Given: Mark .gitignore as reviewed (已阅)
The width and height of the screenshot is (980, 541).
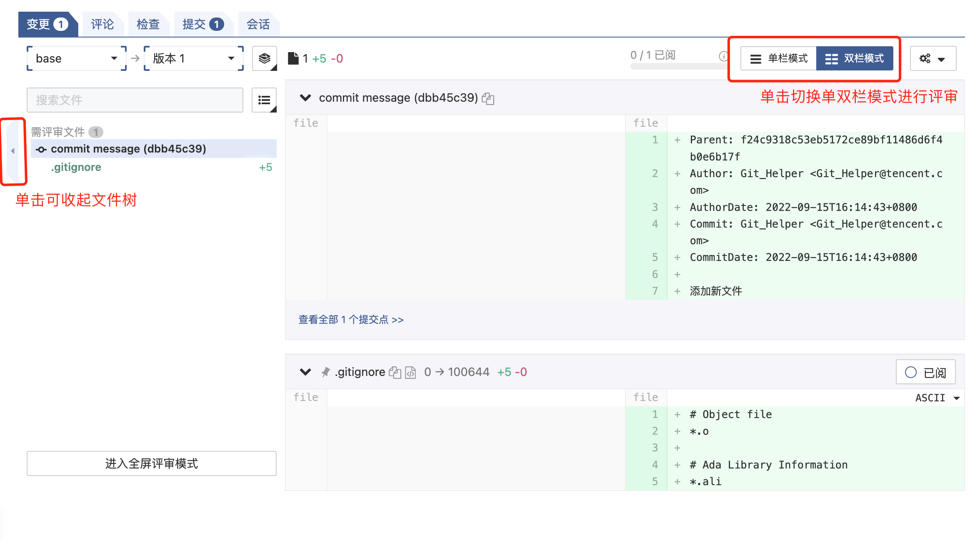Looking at the screenshot, I should tap(925, 372).
